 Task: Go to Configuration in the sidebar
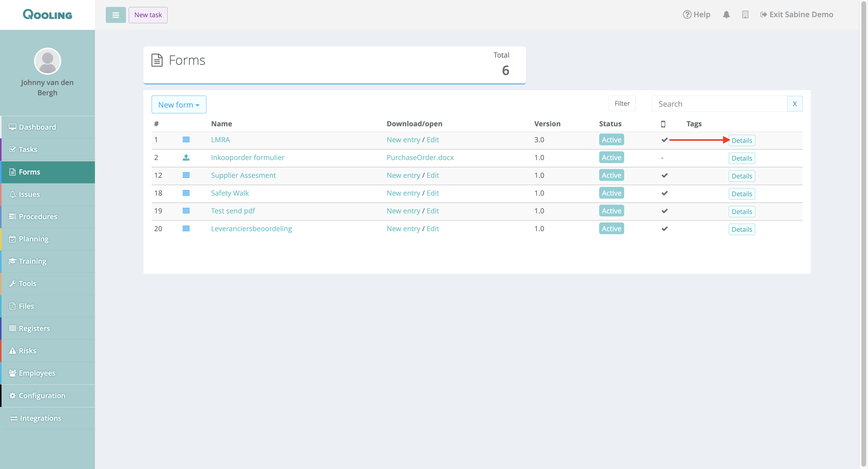(42, 395)
